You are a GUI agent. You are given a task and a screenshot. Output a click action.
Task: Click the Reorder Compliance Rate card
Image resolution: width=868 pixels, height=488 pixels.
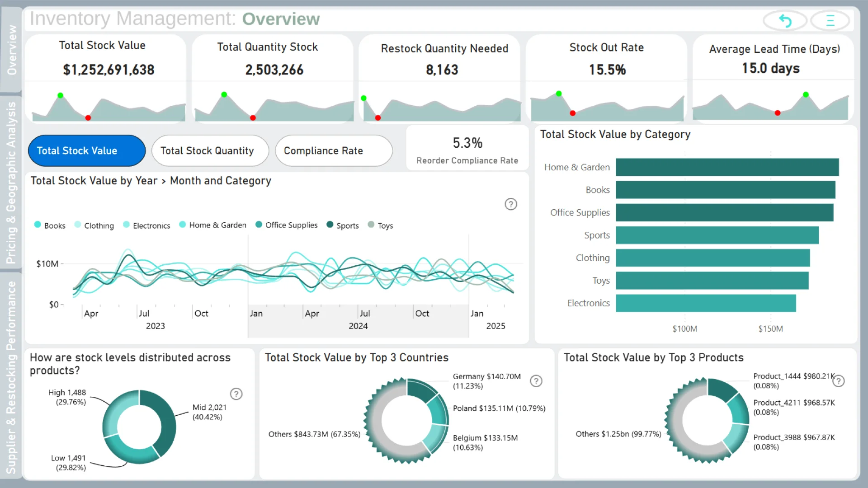467,149
